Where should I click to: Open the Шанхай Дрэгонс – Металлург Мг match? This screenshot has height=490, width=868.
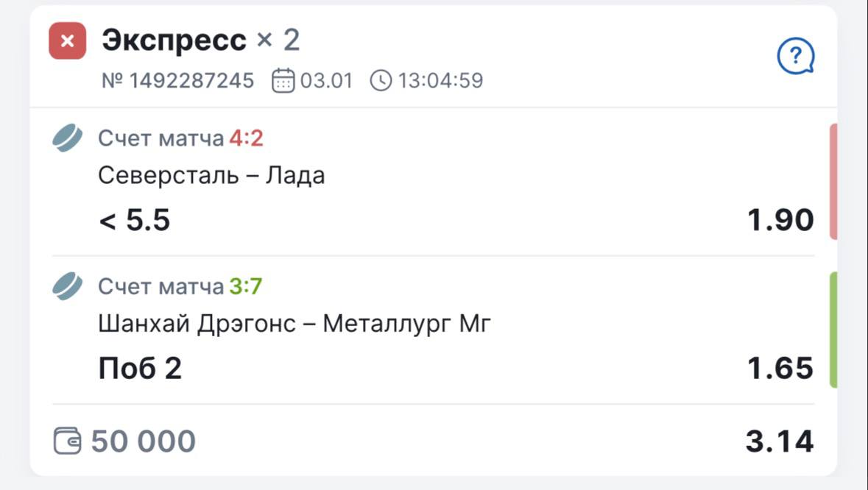[x=294, y=323]
